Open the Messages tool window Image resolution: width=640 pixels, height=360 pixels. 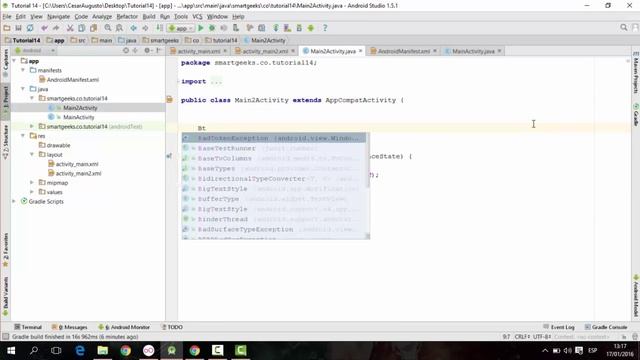tap(70, 327)
